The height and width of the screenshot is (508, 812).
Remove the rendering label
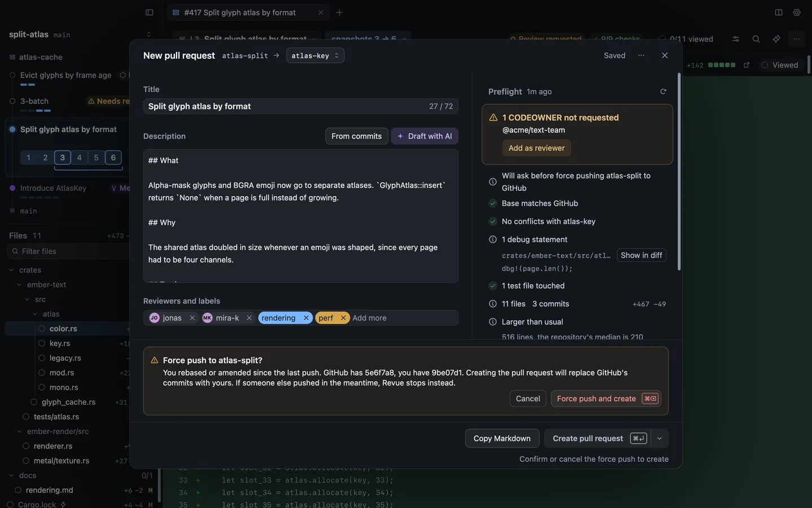pos(306,318)
